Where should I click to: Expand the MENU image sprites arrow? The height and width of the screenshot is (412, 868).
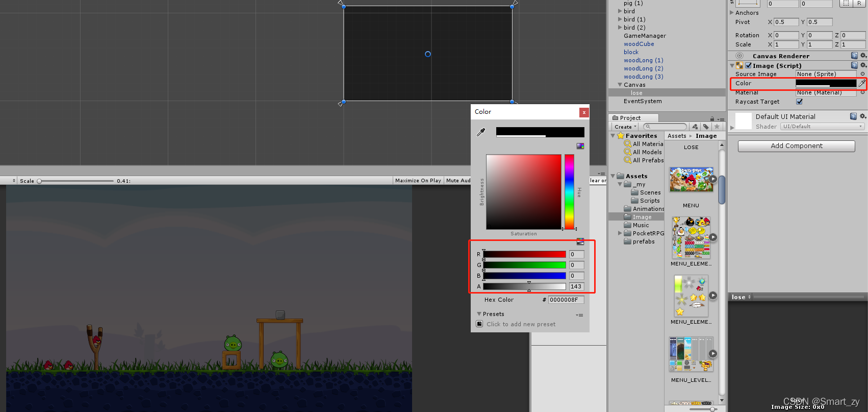tap(713, 179)
